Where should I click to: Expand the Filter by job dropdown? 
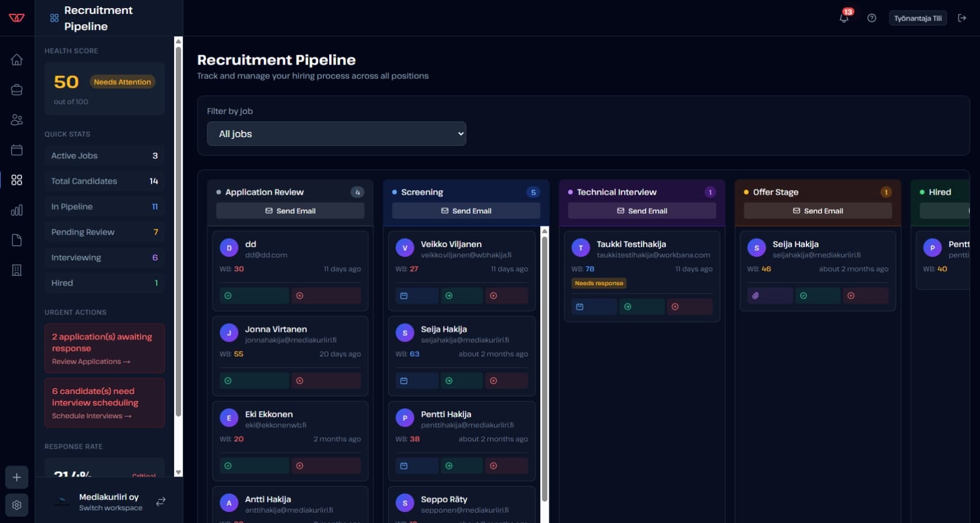336,134
